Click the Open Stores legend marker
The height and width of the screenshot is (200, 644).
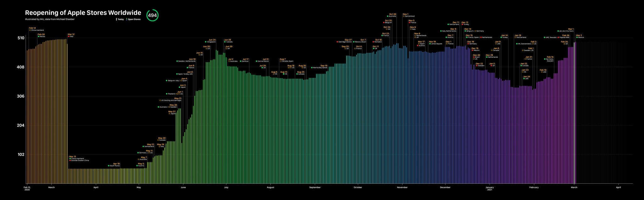pyautogui.click(x=126, y=19)
